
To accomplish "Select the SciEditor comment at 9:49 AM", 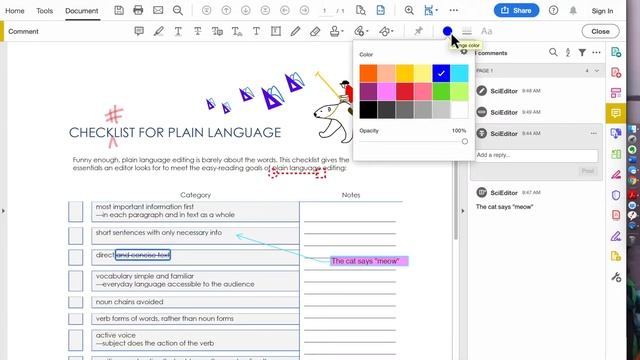I will pyautogui.click(x=536, y=112).
